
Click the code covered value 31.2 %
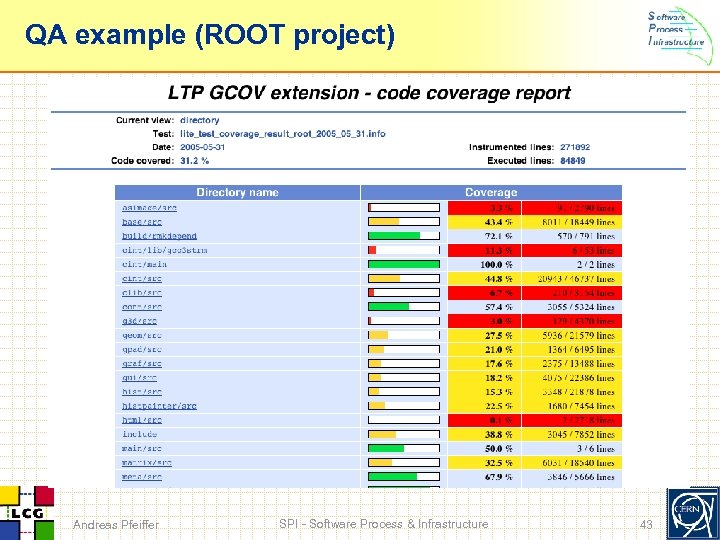click(195, 161)
